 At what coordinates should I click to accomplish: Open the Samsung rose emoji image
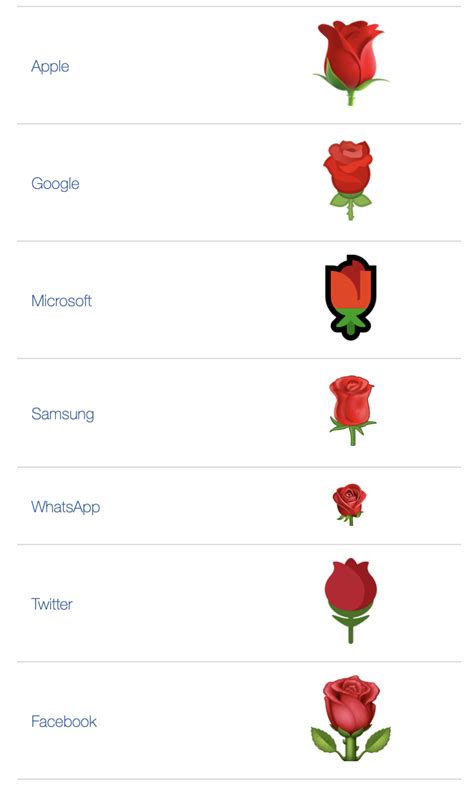point(351,411)
